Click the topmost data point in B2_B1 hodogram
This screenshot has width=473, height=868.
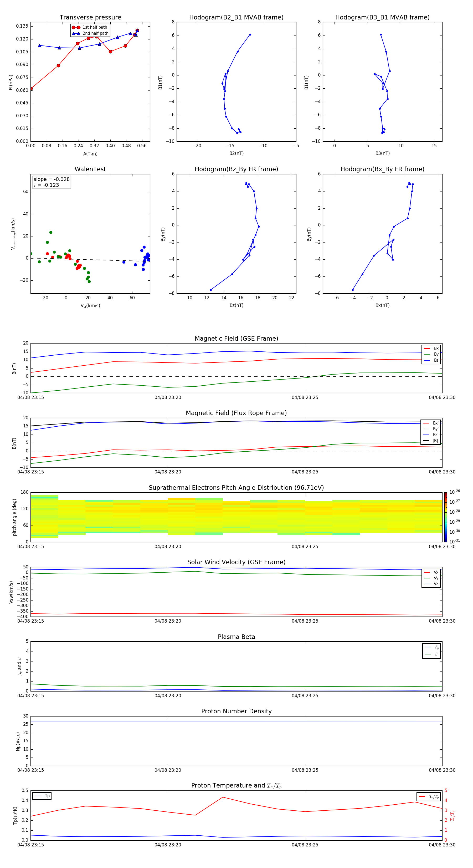click(x=250, y=35)
